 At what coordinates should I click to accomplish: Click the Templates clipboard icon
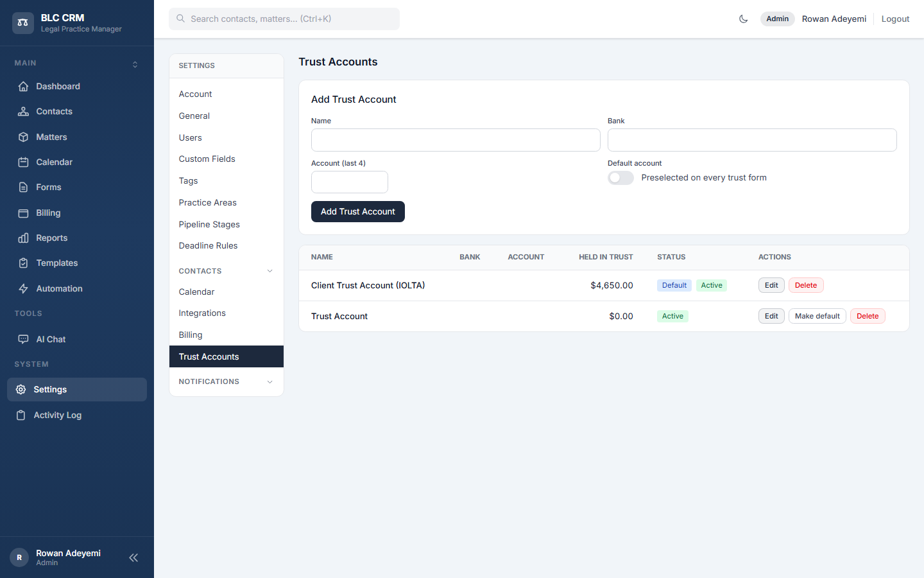pyautogui.click(x=23, y=263)
